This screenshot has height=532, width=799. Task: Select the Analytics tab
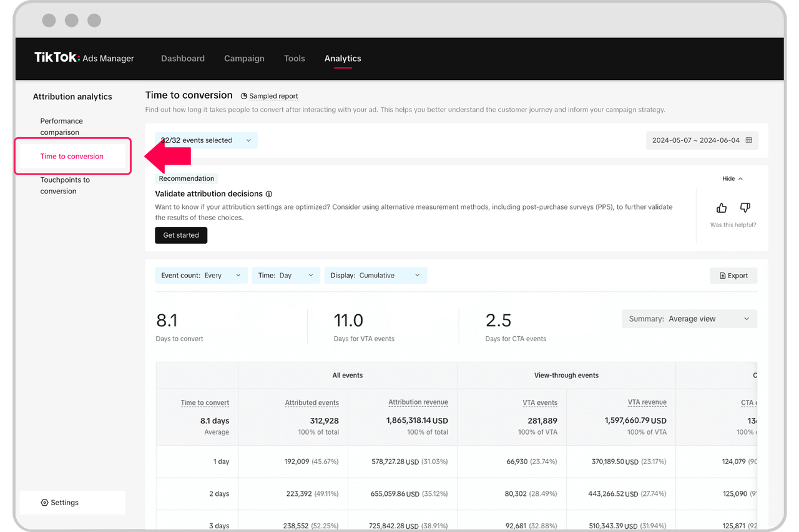(343, 58)
